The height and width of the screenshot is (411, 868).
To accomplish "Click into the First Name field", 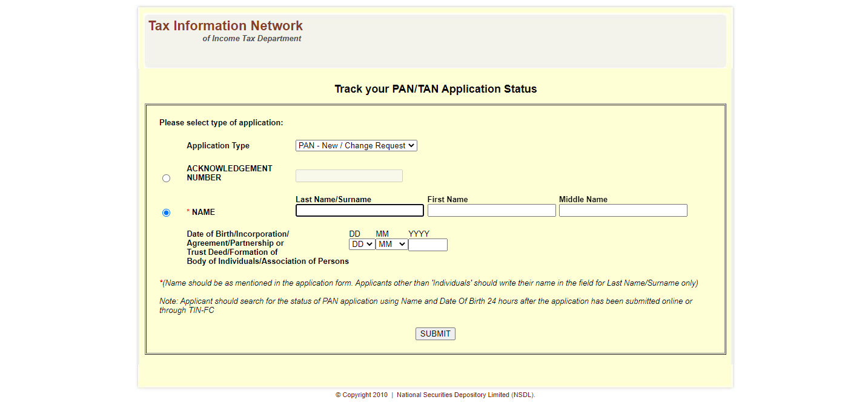I will click(x=491, y=211).
